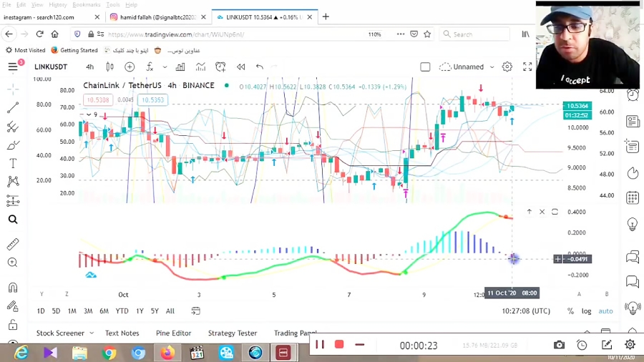Open the prediction and measurement tools
This screenshot has width=644, height=362.
[x=13, y=201]
